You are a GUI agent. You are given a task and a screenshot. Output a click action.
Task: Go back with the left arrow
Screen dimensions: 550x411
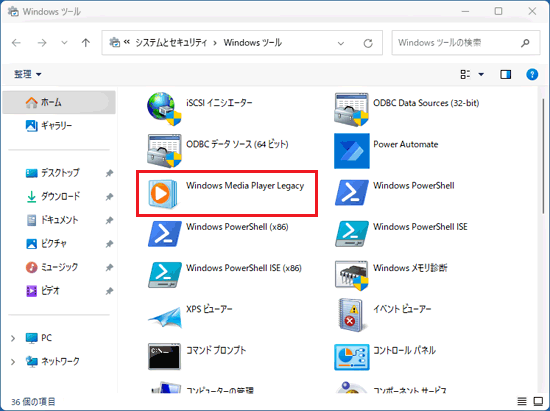(x=16, y=43)
